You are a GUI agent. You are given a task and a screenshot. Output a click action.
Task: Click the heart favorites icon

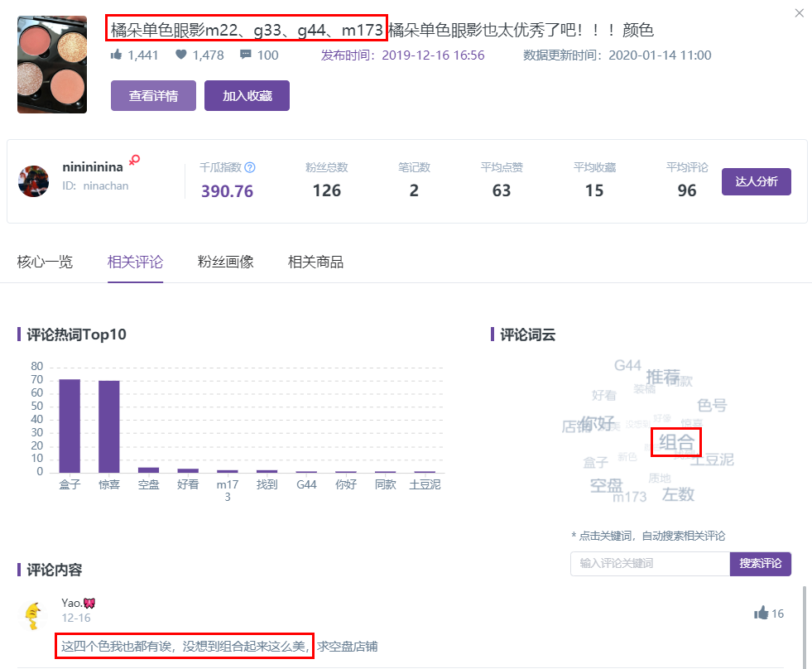pos(181,55)
